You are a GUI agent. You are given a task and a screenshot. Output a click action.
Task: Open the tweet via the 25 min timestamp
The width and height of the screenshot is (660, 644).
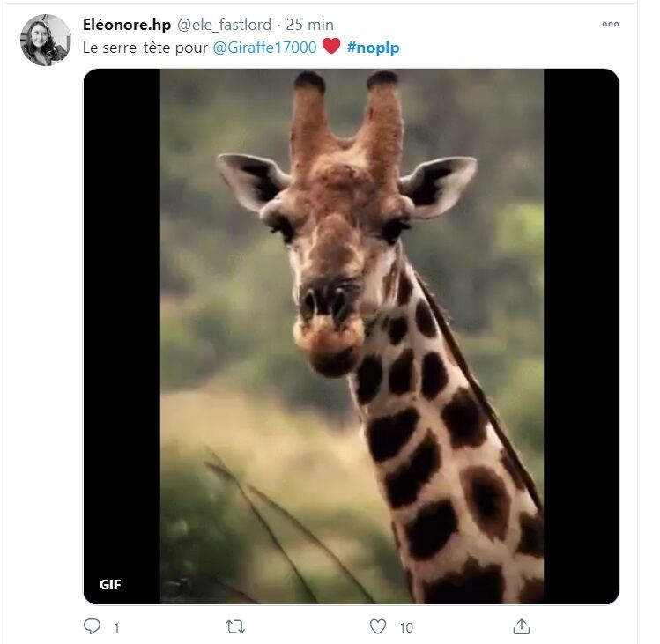coord(310,25)
